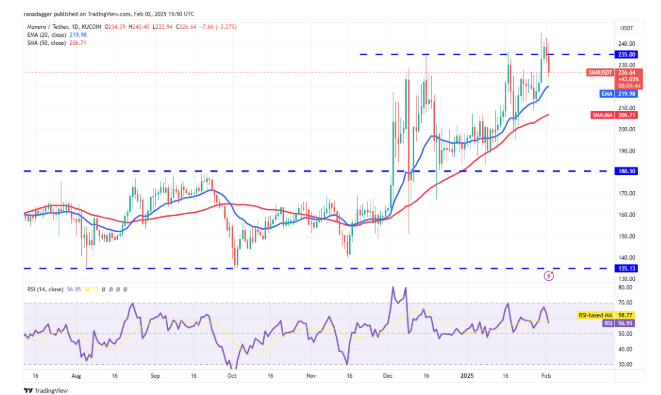Click the Sep label on time axis

click(x=155, y=376)
